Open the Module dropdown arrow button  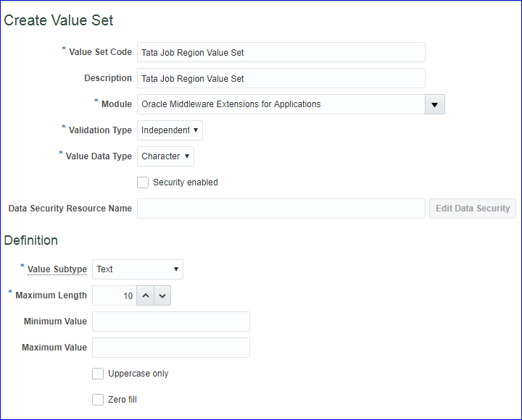click(434, 104)
